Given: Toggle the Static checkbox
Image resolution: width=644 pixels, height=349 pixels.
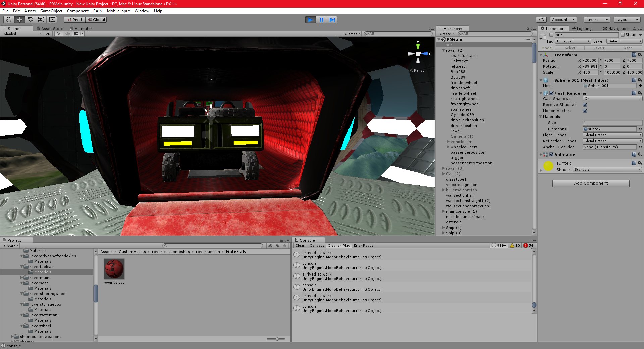Looking at the screenshot, I should (x=623, y=35).
